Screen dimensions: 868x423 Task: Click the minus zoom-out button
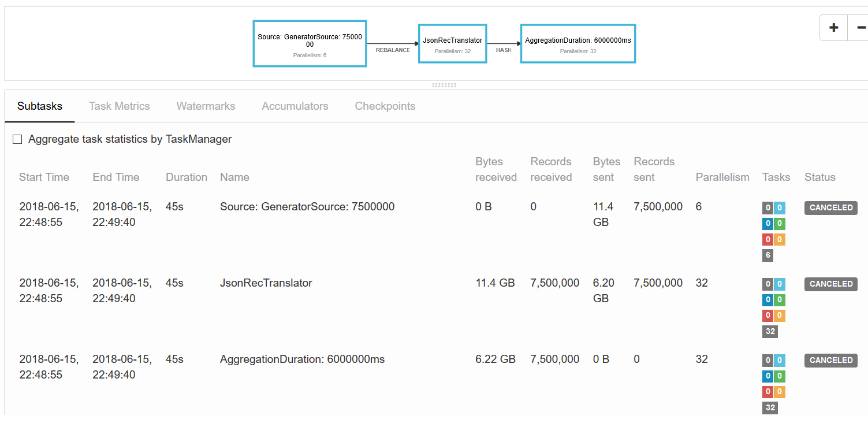pyautogui.click(x=859, y=28)
